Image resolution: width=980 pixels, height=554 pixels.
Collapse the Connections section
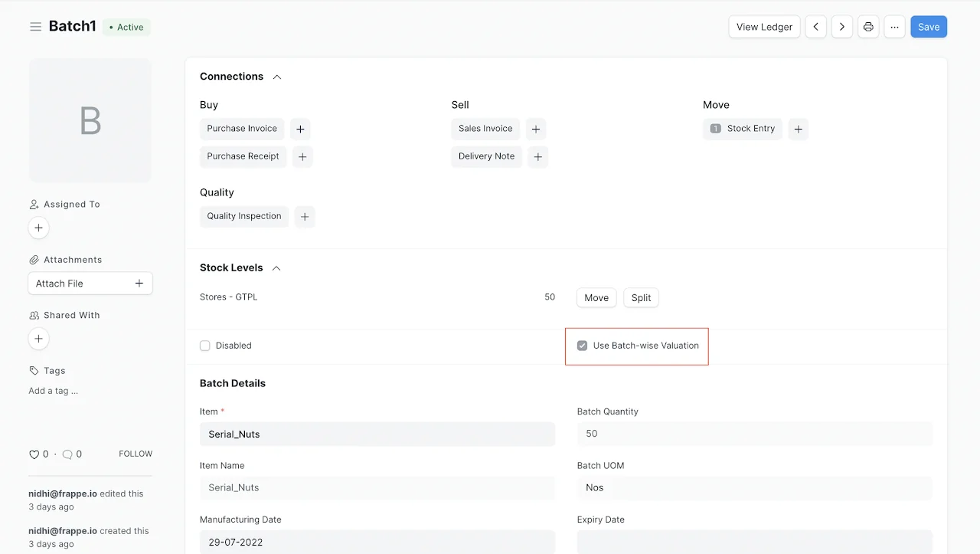click(x=277, y=77)
